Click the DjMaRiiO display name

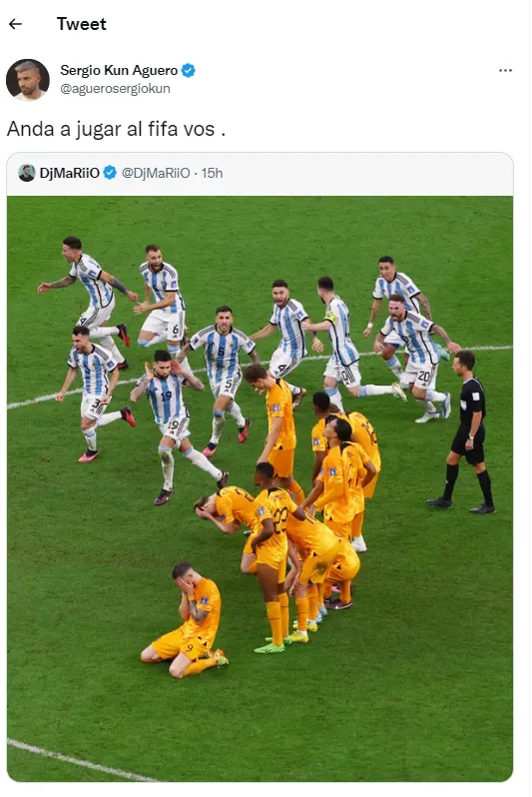[x=70, y=173]
